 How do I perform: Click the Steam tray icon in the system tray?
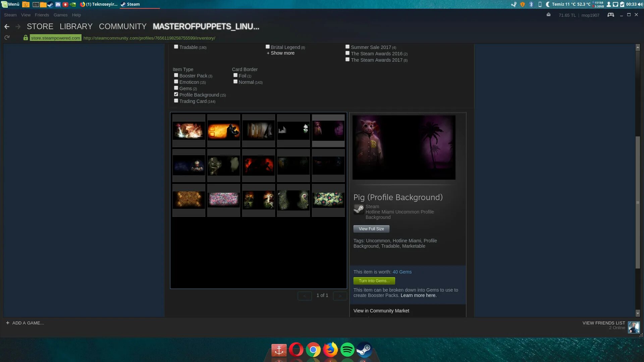pos(514,4)
